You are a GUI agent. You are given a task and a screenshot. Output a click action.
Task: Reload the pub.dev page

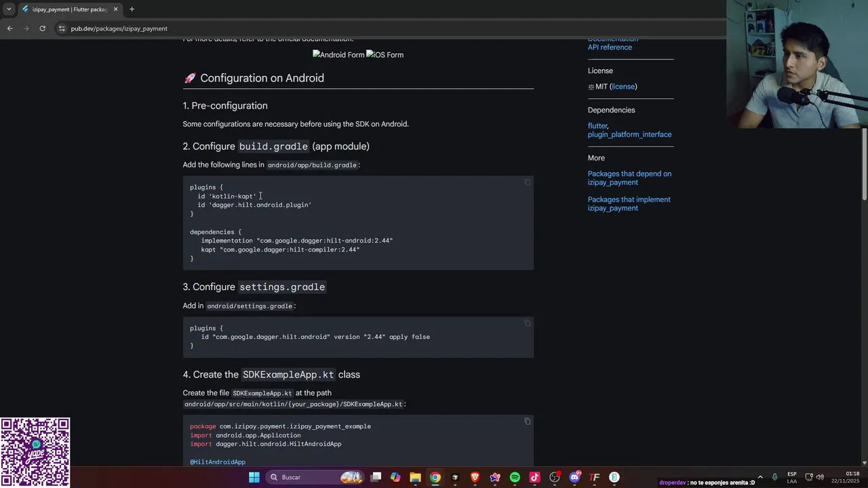tap(42, 28)
